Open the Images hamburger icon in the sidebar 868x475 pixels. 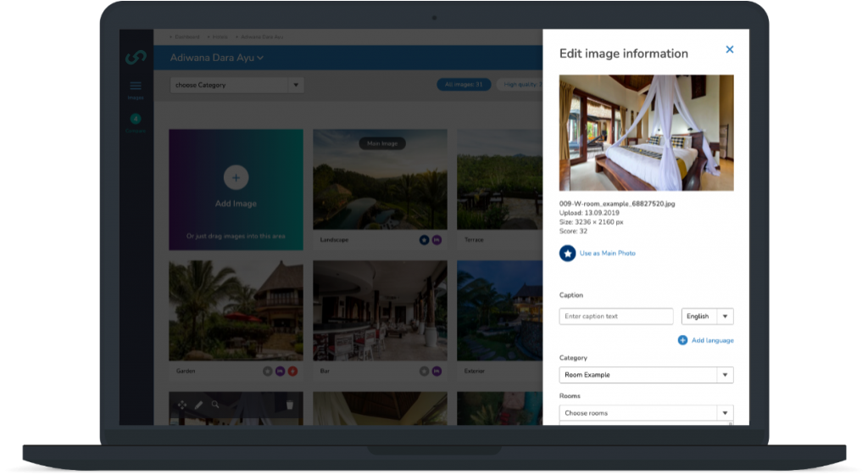(136, 86)
